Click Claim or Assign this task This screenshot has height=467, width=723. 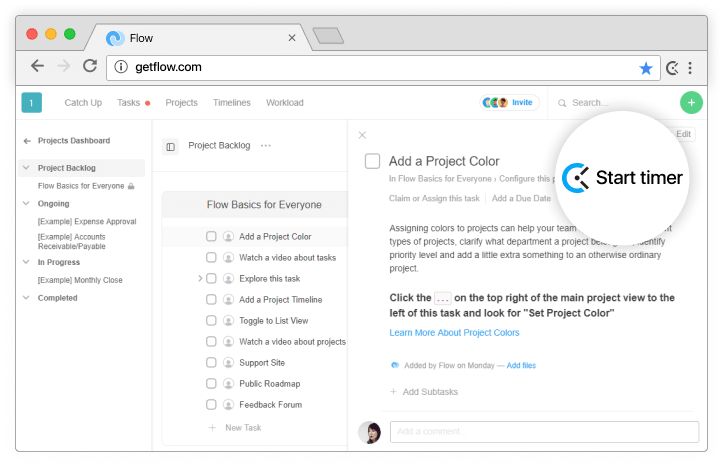pos(434,198)
